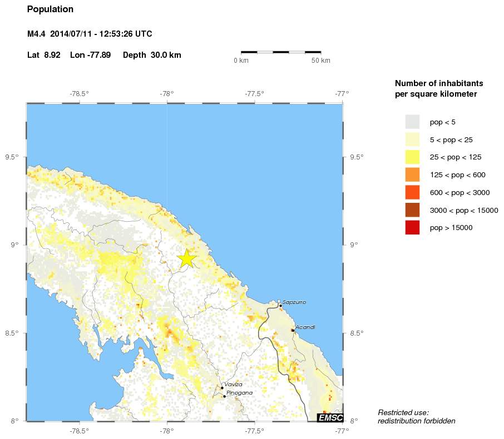Click the Sapzurro city marker dot
Viewport: 504px width, 439px height.
pos(280,306)
